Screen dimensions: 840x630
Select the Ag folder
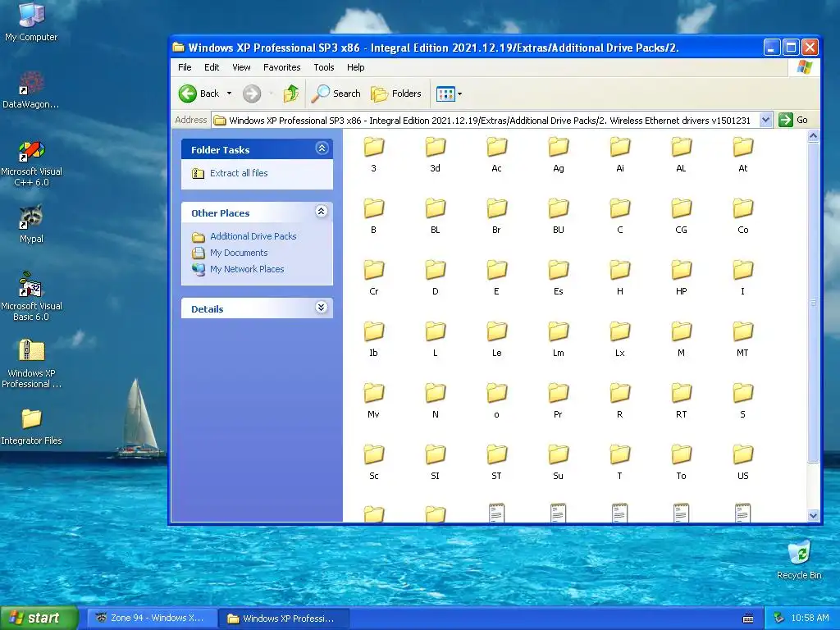pos(558,154)
